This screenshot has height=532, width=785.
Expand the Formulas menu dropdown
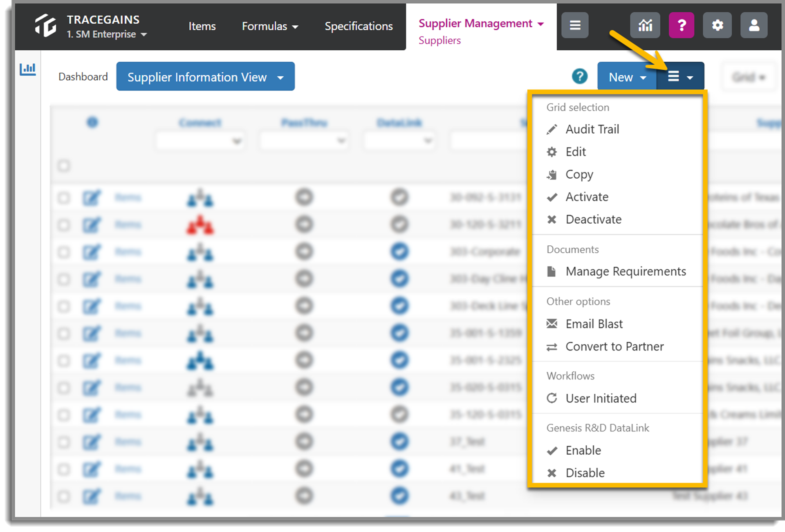coord(270,26)
